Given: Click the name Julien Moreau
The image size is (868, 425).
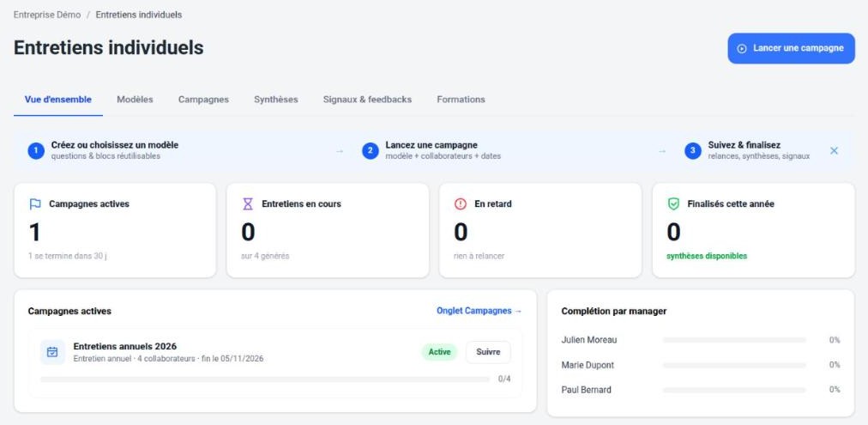Looking at the screenshot, I should pyautogui.click(x=589, y=340).
